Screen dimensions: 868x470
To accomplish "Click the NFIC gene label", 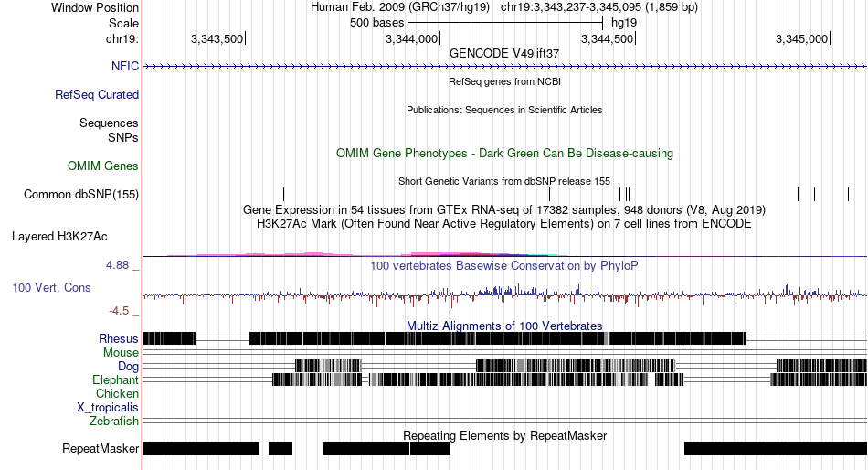I will pyautogui.click(x=124, y=66).
